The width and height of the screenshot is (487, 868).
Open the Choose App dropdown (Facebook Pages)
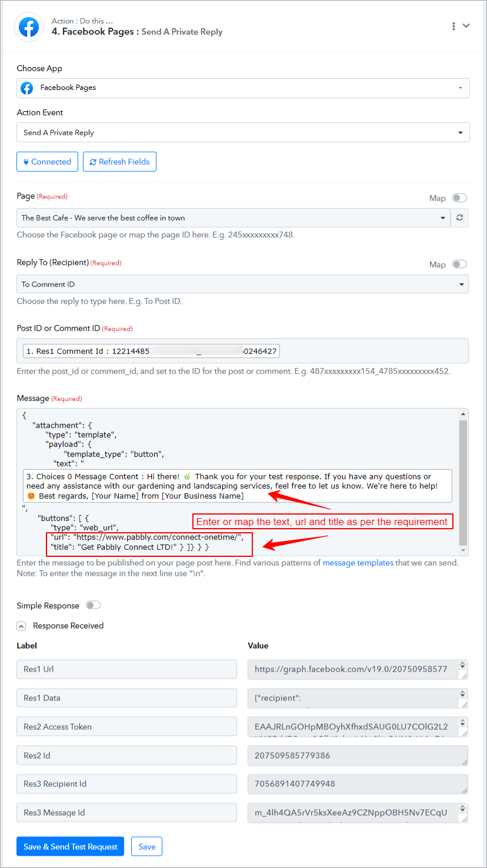click(243, 88)
